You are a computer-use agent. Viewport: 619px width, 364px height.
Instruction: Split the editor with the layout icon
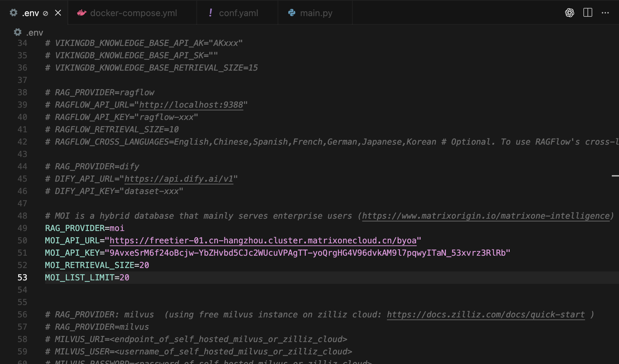588,13
